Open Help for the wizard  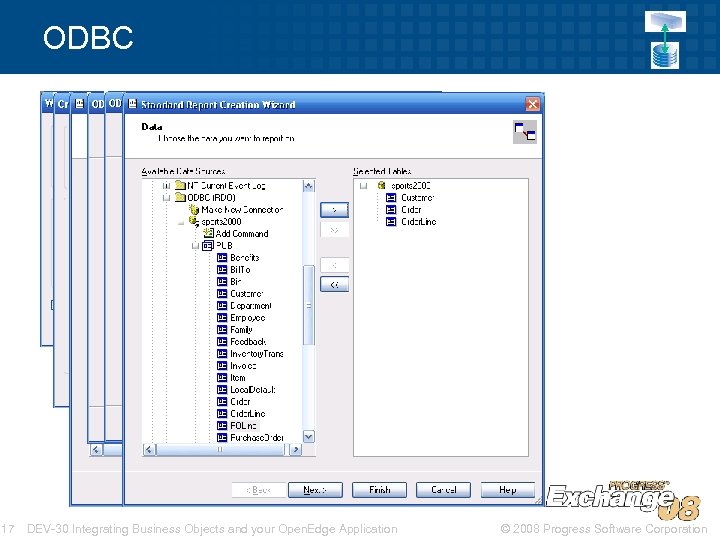[x=507, y=490]
